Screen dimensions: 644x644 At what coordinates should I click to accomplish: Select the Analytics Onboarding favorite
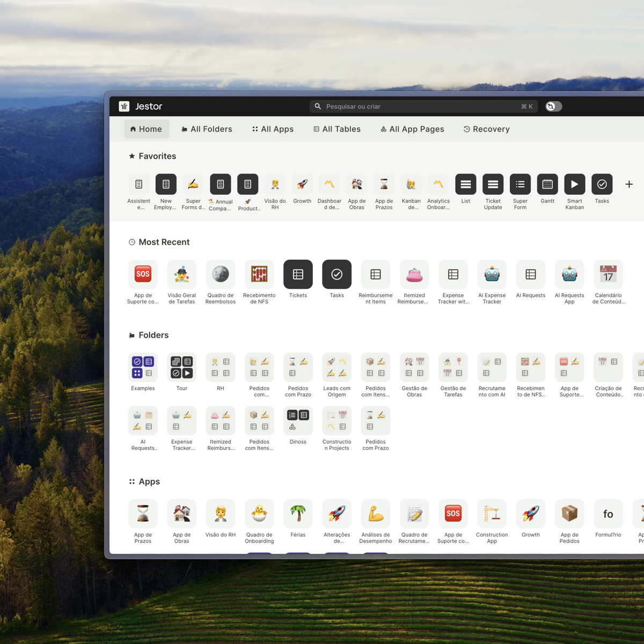(x=438, y=184)
